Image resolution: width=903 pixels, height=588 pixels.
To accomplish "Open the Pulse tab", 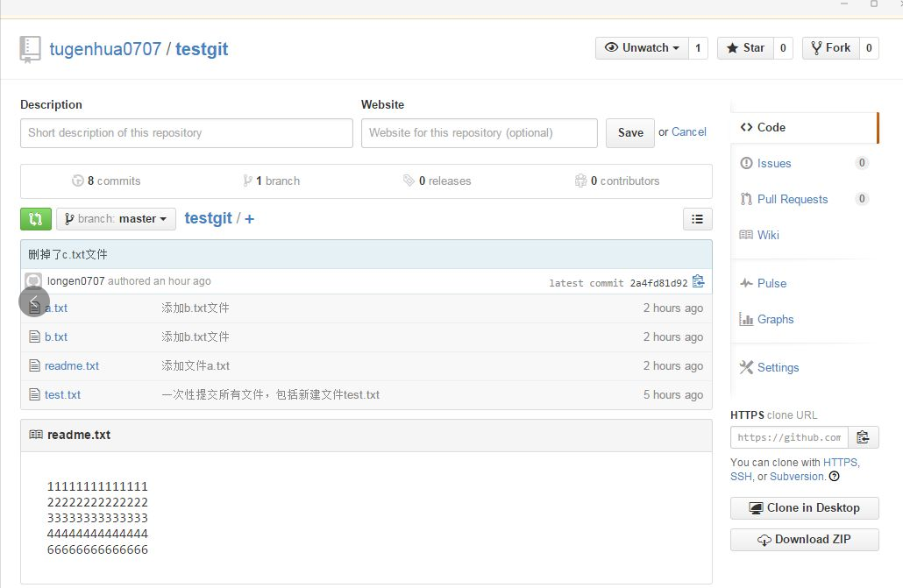I will [x=805, y=283].
